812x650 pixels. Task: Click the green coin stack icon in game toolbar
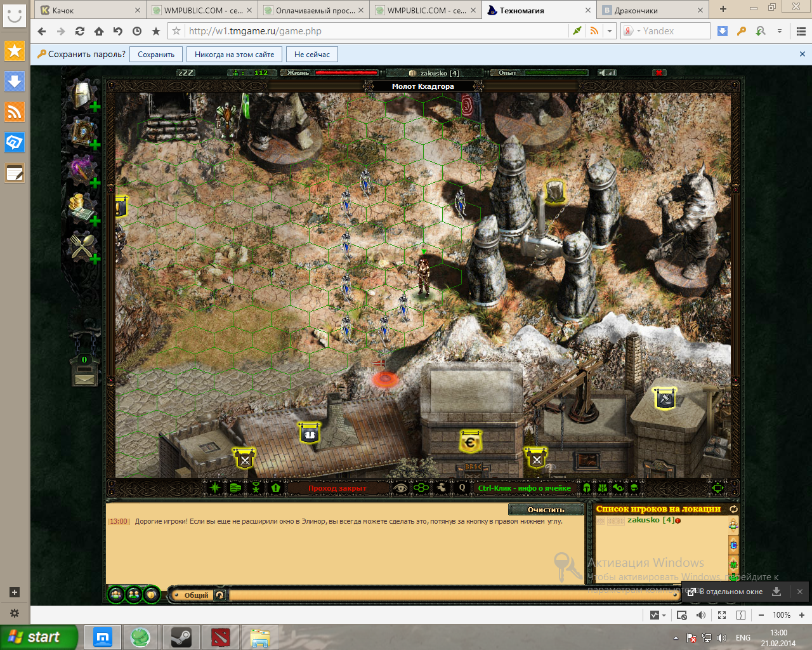(x=235, y=487)
